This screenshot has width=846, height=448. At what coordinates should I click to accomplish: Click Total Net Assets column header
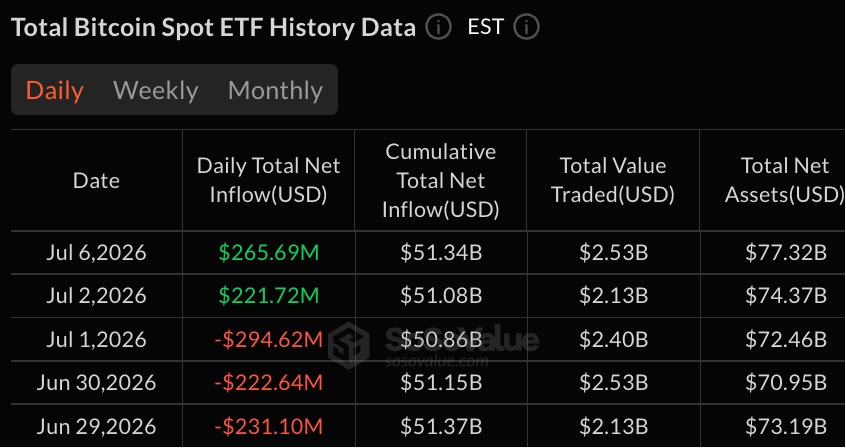pos(784,180)
